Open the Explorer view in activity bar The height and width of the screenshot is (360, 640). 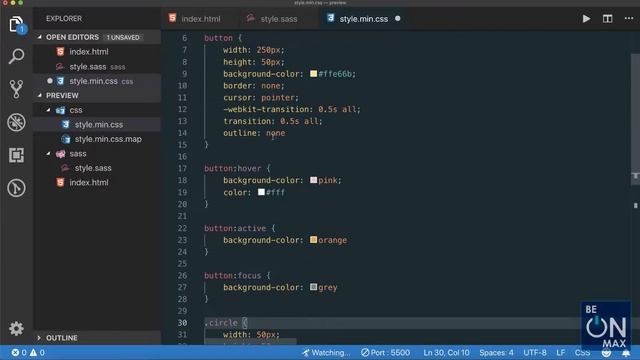16,24
